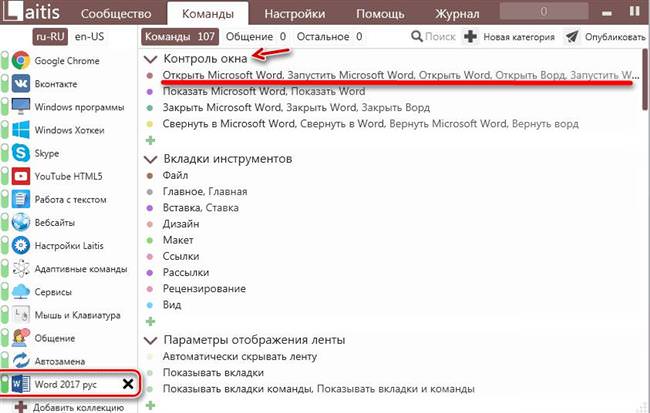Select the Вконтакте collection icon
650x413 pixels.
coord(21,84)
